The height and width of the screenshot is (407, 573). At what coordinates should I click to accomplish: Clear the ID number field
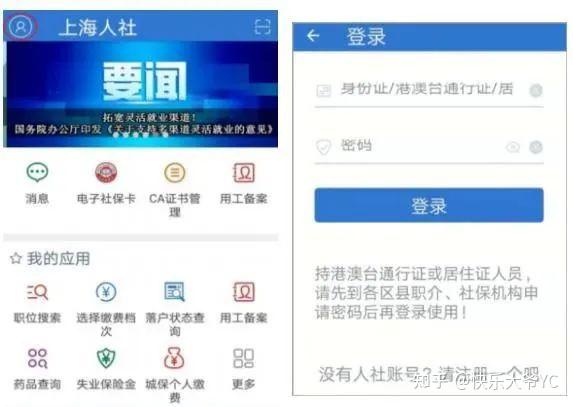coord(536,90)
